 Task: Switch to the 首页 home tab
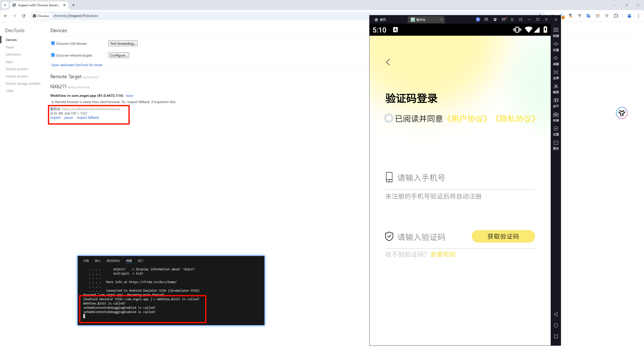pyautogui.click(x=380, y=20)
